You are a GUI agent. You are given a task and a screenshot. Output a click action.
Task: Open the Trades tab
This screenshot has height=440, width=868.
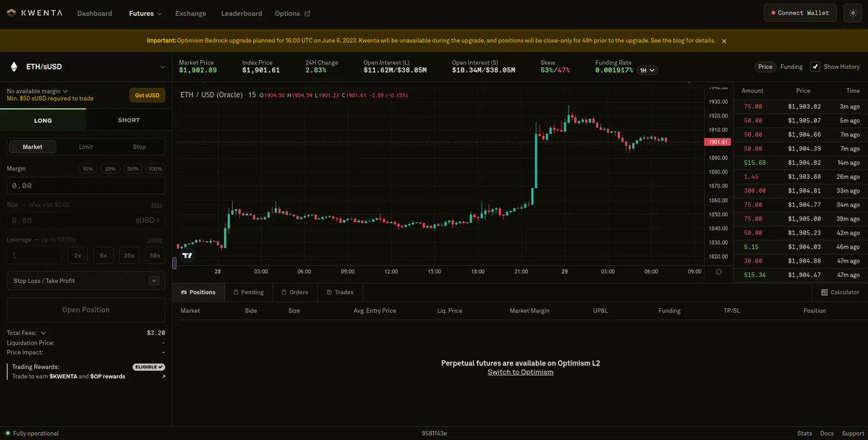click(340, 292)
